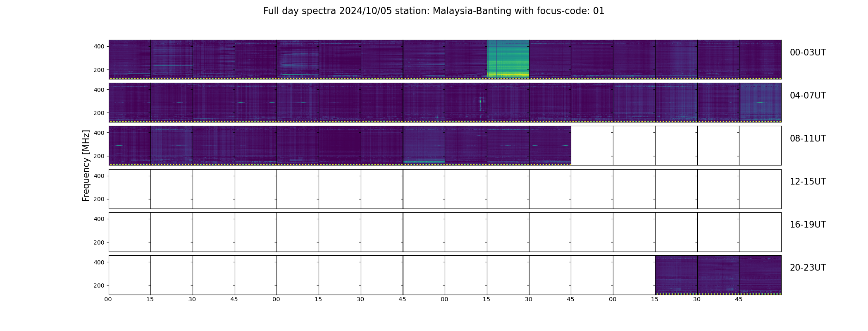Click the '400' tick of the 12-15UT row
The image size is (868, 331).
[99, 176]
